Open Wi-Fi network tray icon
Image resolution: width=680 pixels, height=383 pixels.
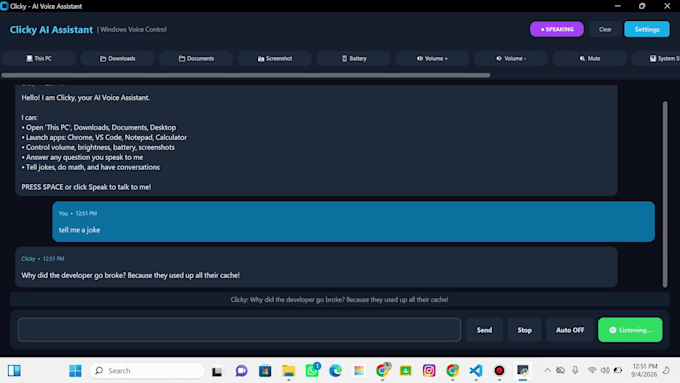(592, 370)
